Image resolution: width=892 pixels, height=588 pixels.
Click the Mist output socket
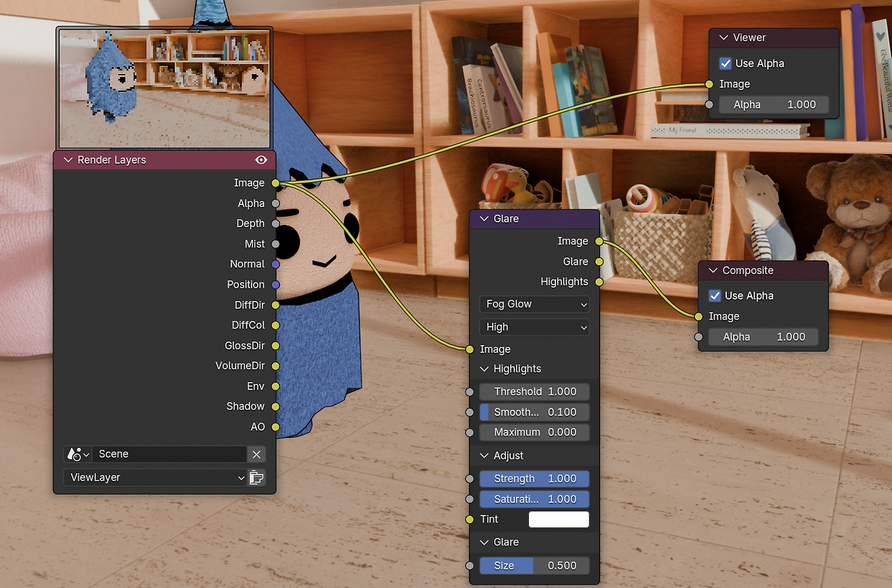point(276,244)
